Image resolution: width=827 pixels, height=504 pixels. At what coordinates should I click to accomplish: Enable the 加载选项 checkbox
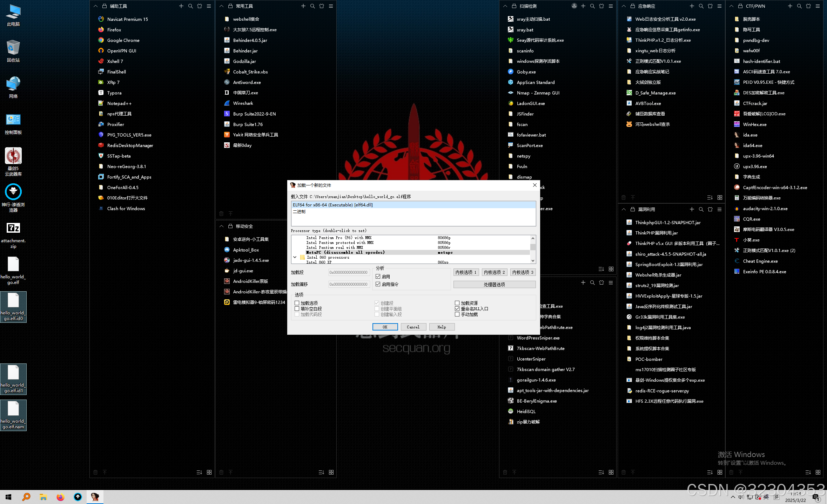[x=297, y=303]
